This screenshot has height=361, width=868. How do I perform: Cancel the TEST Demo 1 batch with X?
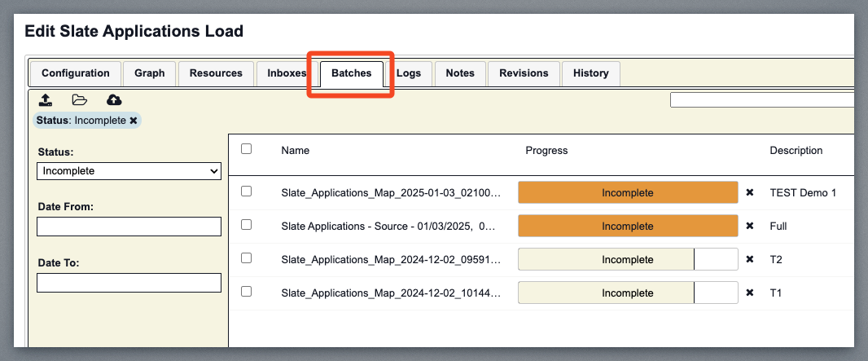pos(750,193)
